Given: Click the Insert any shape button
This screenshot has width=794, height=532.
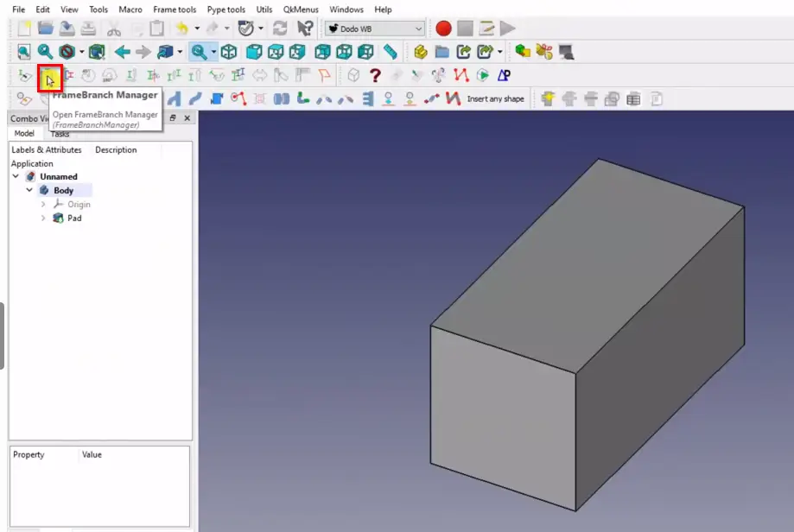Looking at the screenshot, I should (495, 99).
